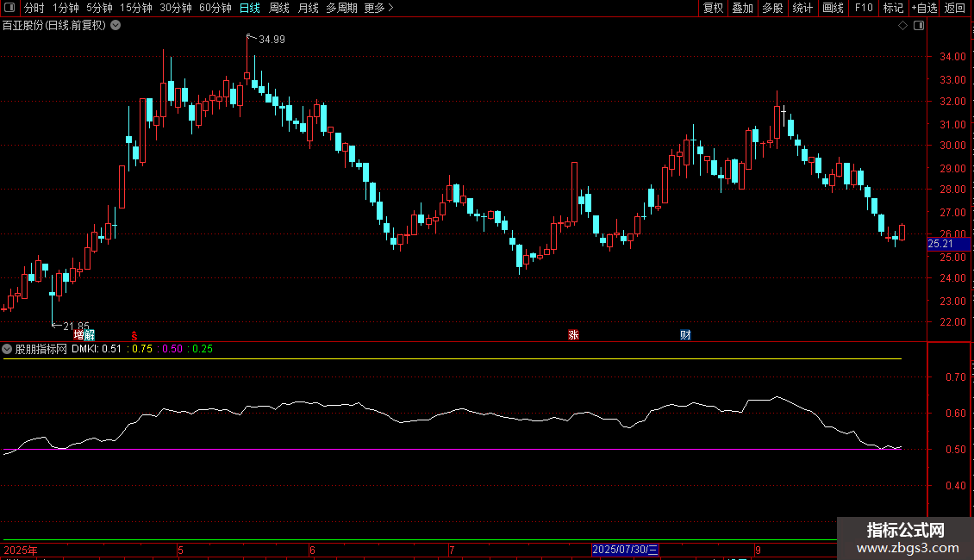Image resolution: width=974 pixels, height=560 pixels.
Task: Activate the 画线 drawing tools
Action: (x=833, y=8)
